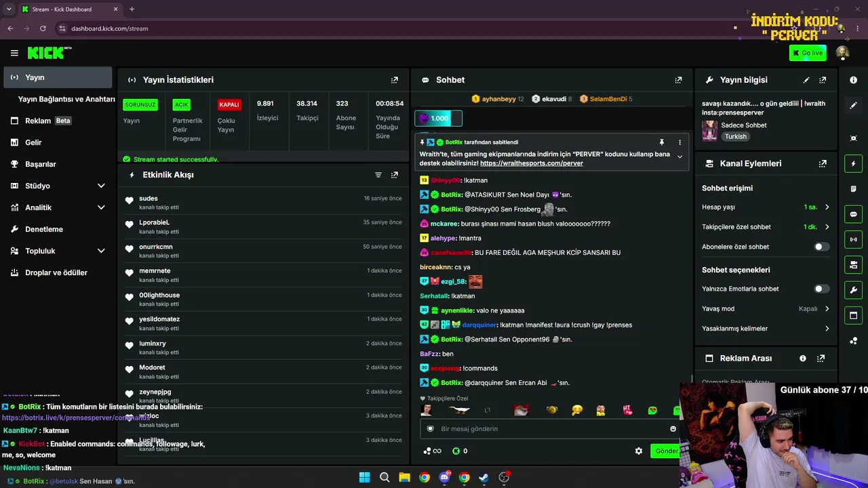868x488 pixels.
Task: Click the window layout icon in right toolbar
Action: tap(853, 315)
